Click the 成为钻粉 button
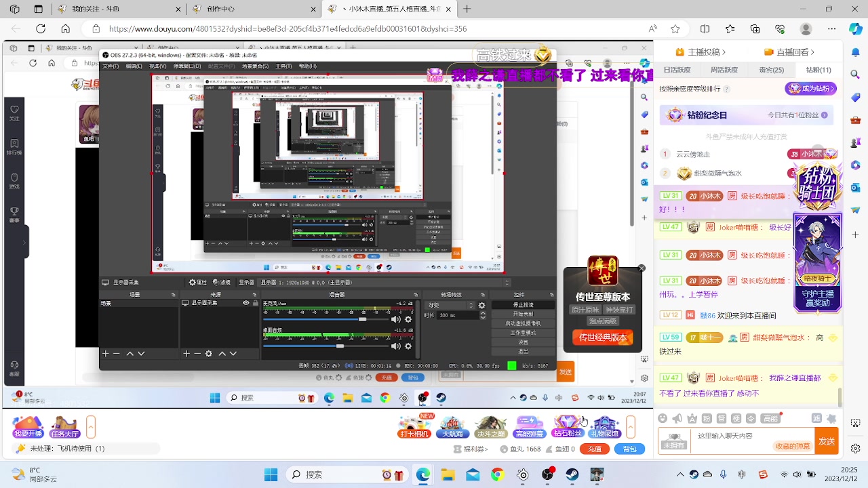Screen dimensions: 868x488 (x=811, y=88)
